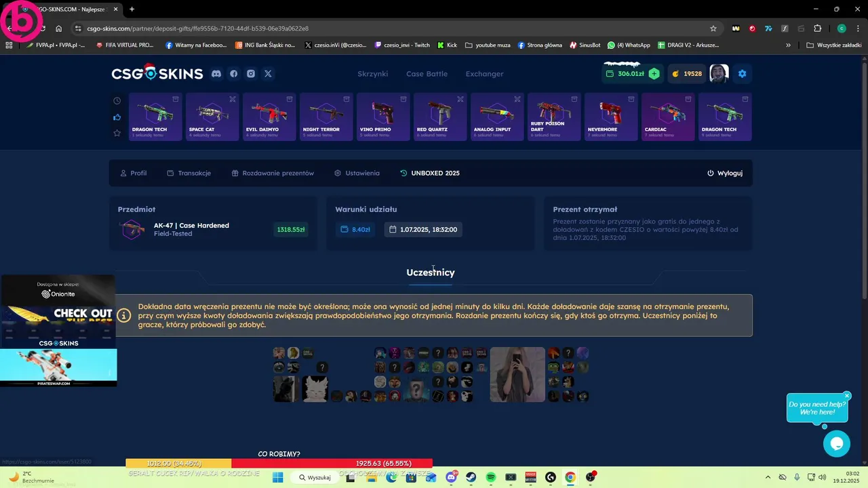Click the Wyszukaj taskbar search box

pos(315,477)
